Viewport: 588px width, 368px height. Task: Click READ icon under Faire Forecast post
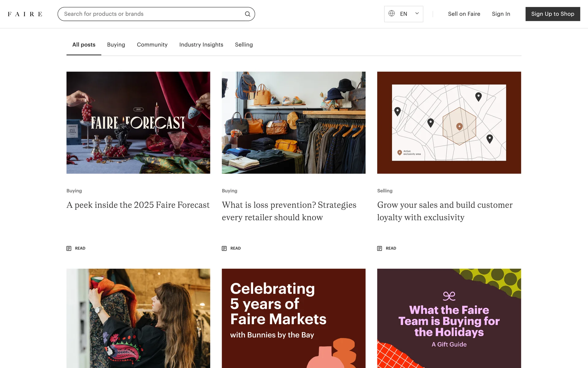[69, 248]
